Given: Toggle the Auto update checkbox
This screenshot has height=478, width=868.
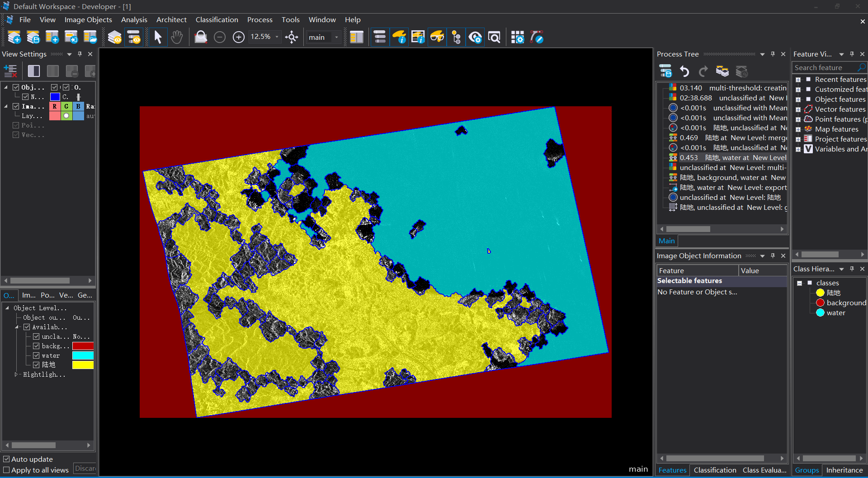Looking at the screenshot, I should point(6,459).
